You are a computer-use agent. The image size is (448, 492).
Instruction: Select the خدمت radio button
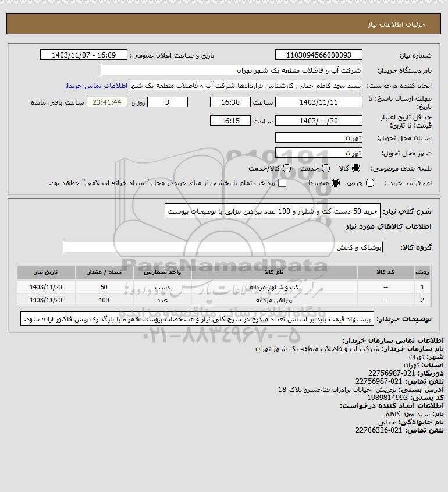326,168
